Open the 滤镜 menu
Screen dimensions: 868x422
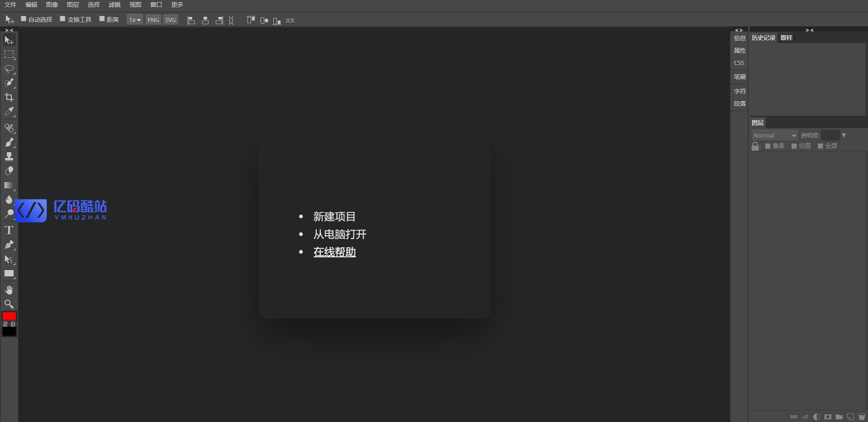pyautogui.click(x=115, y=5)
